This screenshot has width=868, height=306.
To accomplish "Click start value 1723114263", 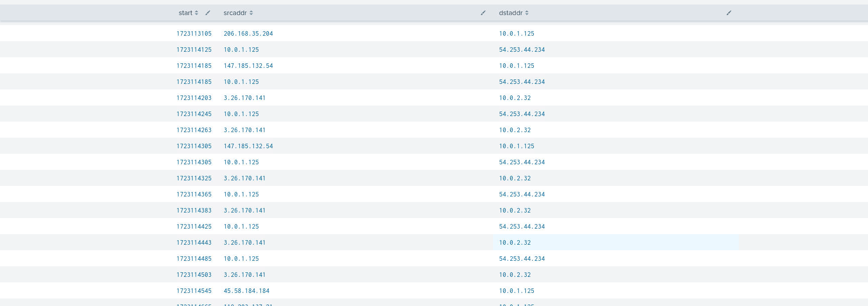I will 194,130.
